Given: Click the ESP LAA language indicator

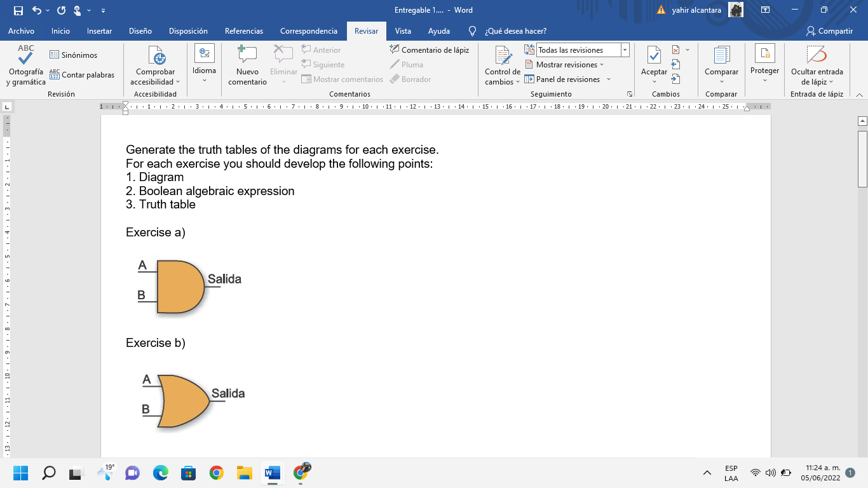Looking at the screenshot, I should [731, 473].
